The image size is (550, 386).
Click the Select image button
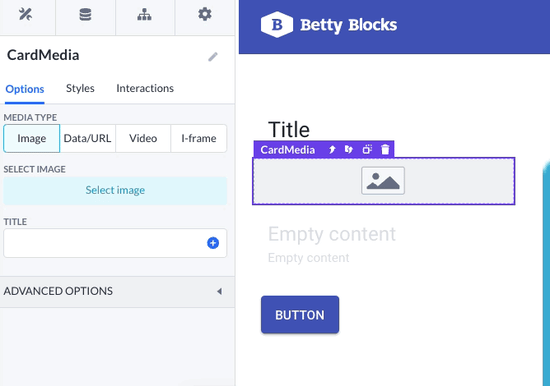coord(115,190)
